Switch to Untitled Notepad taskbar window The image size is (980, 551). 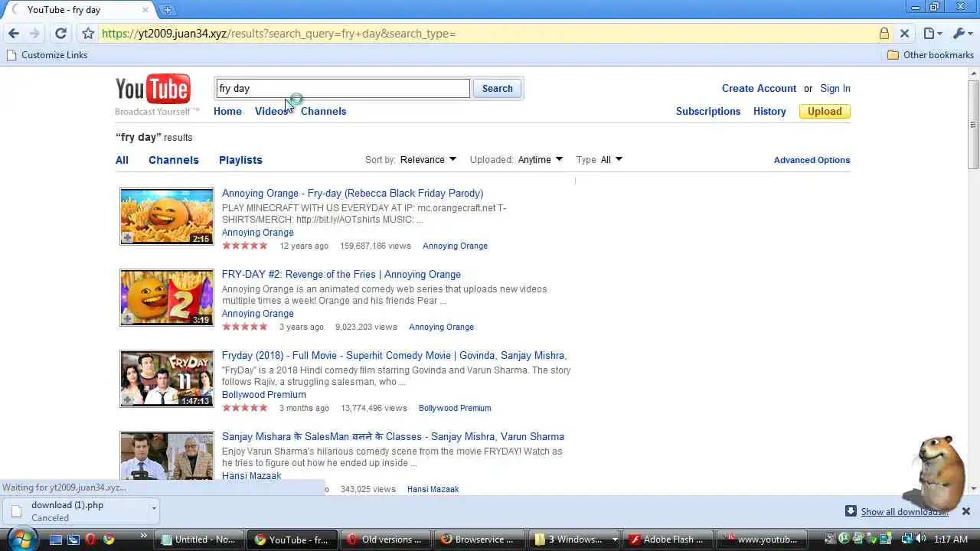pyautogui.click(x=199, y=540)
